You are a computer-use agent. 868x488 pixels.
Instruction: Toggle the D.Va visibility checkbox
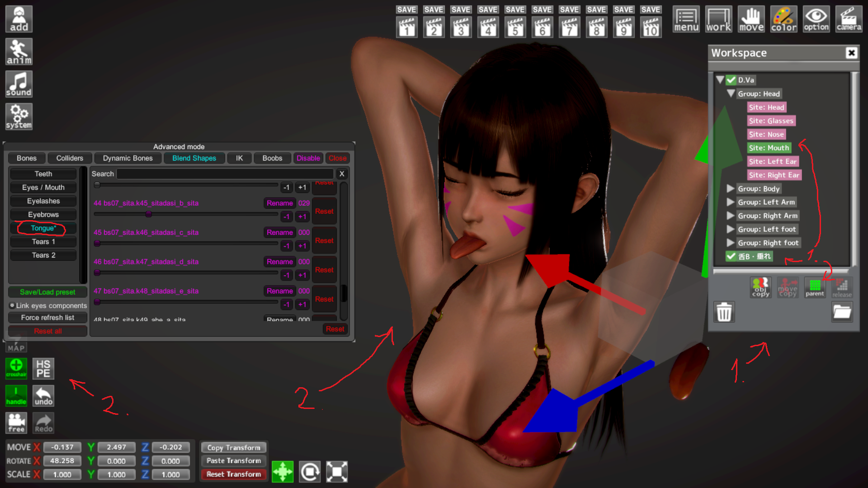tap(731, 80)
